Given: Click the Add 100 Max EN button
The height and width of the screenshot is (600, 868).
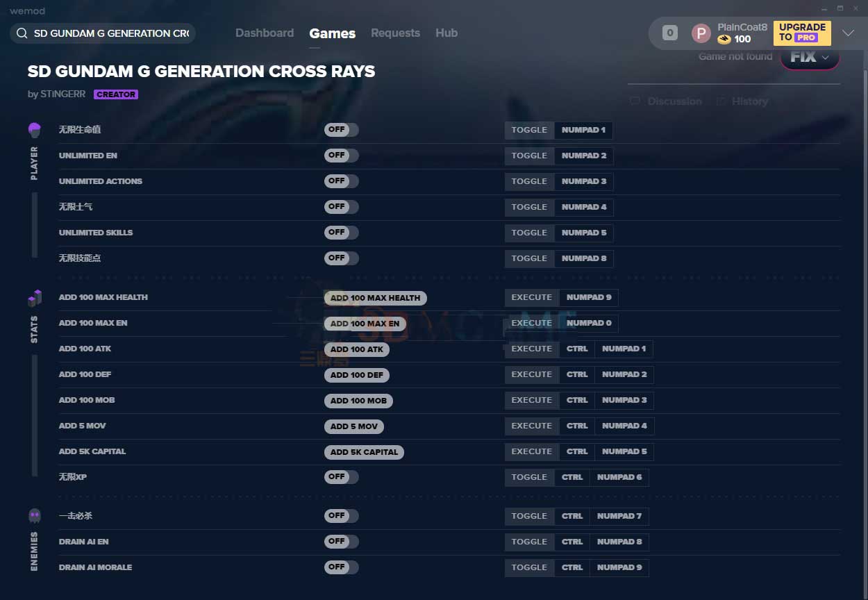Looking at the screenshot, I should 365,324.
